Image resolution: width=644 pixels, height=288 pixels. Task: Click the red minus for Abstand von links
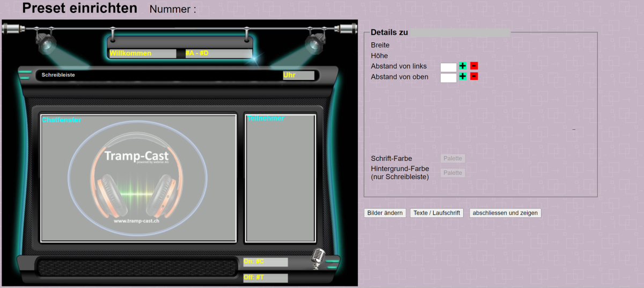click(474, 66)
